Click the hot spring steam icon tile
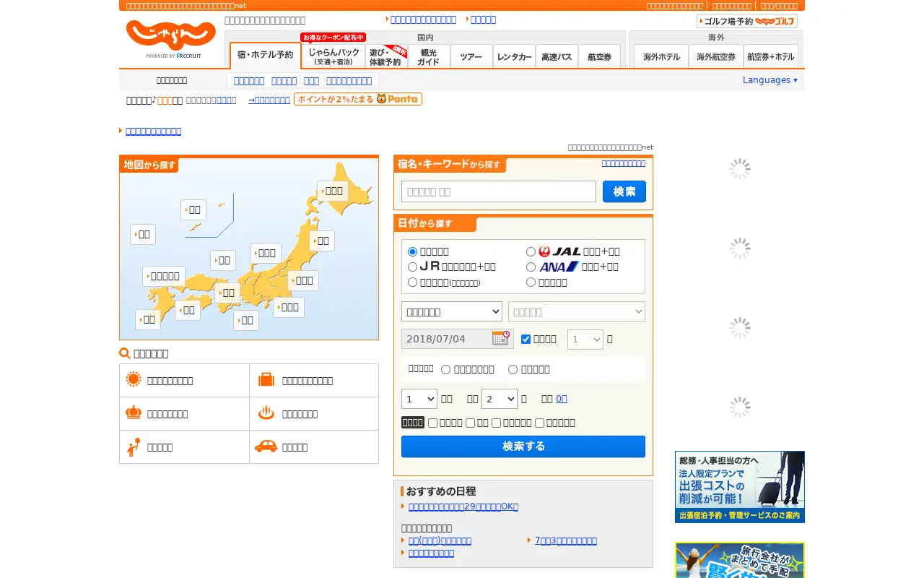 click(314, 414)
